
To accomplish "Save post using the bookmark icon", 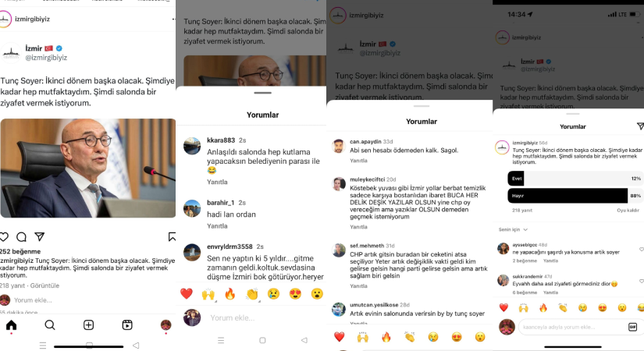I will tap(172, 236).
